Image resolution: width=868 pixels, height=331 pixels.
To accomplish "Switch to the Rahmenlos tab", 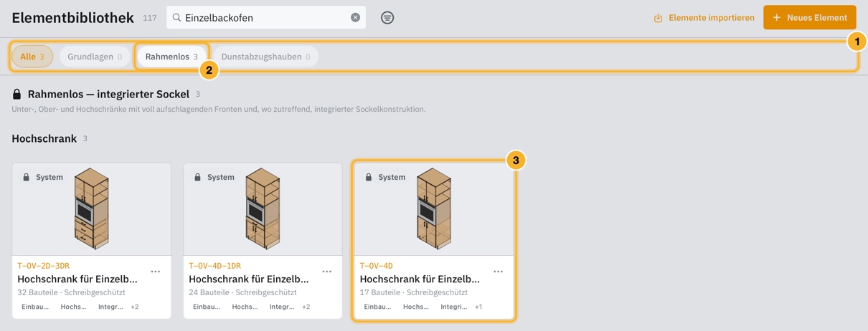I will point(171,57).
